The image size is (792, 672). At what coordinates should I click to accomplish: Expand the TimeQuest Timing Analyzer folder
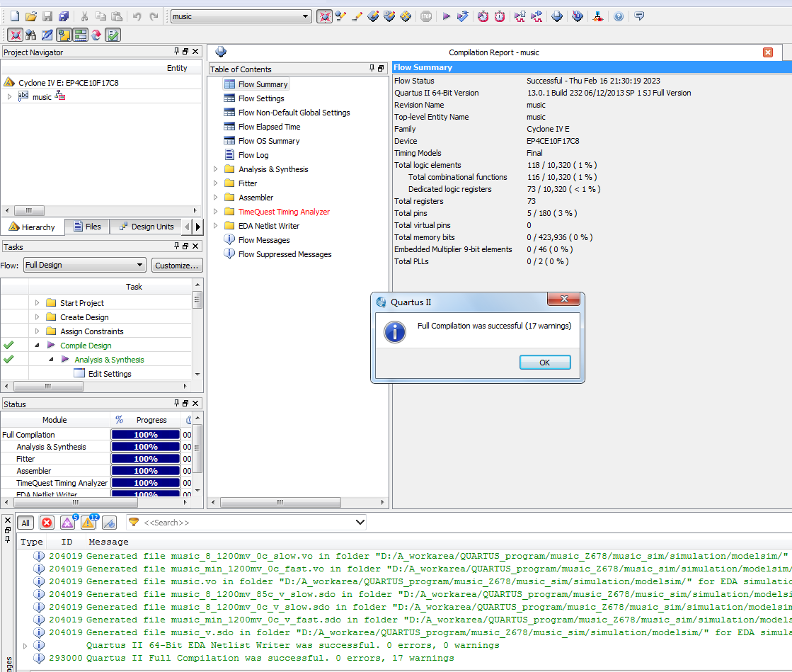point(216,212)
